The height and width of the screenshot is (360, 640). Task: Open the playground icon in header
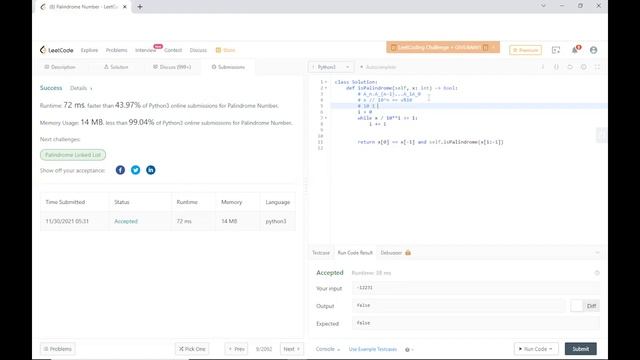(x=556, y=50)
